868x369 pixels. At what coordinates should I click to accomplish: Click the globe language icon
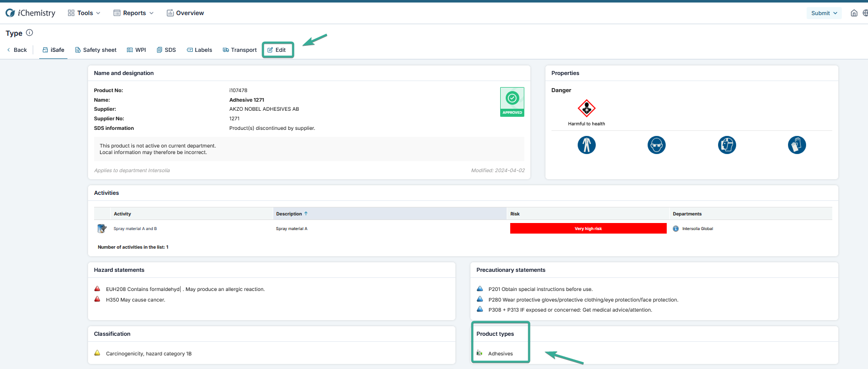865,13
